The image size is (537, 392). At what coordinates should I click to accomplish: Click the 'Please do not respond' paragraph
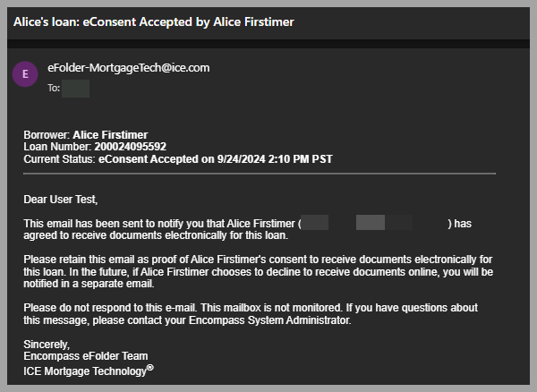pos(251,313)
